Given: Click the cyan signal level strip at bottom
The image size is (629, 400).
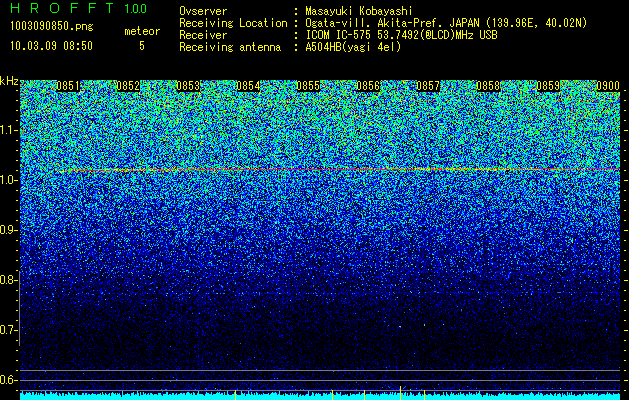Looking at the screenshot, I should (320, 396).
